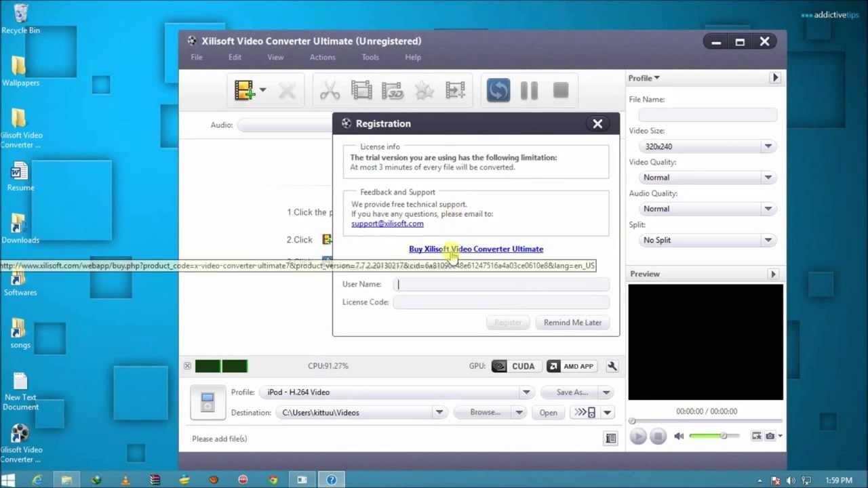Click the preview Stop button
Image resolution: width=868 pixels, height=488 pixels.
tap(658, 436)
